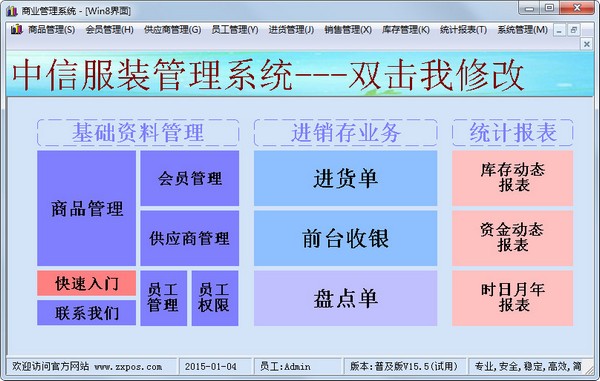The image size is (600, 381).
Task: Open the 系统管理(M) menu
Action: (522, 30)
